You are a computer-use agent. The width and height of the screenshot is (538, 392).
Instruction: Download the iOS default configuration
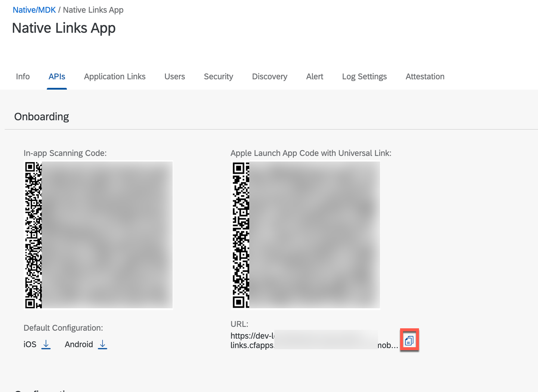pos(46,344)
